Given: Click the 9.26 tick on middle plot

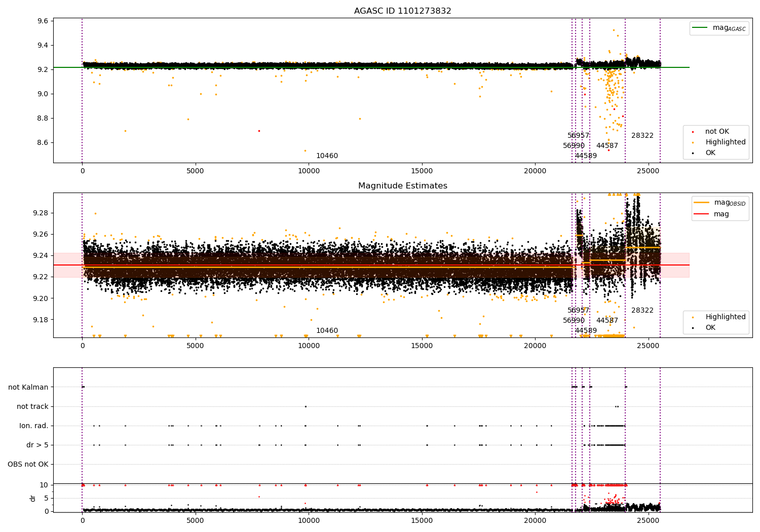Looking at the screenshot, I should pyautogui.click(x=41, y=235).
